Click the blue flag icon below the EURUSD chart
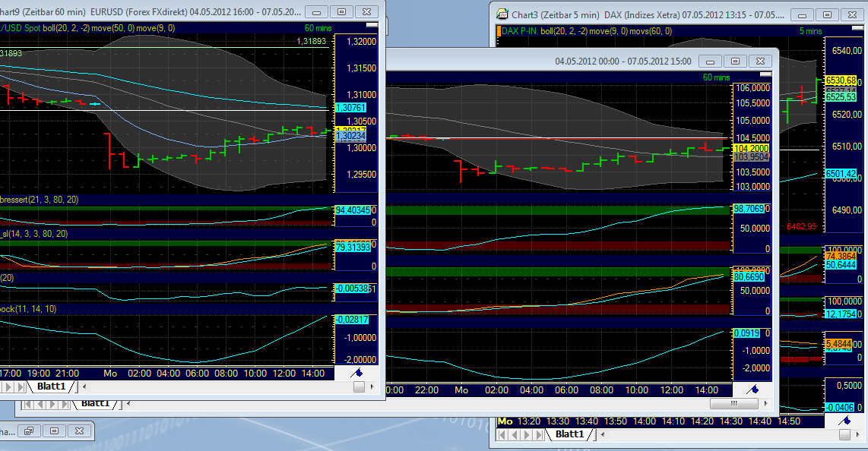This screenshot has height=451, width=868. [x=358, y=374]
